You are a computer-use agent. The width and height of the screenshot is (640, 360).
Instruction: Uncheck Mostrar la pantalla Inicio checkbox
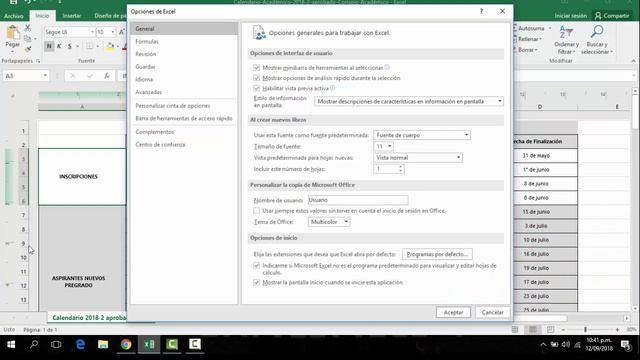(x=256, y=282)
